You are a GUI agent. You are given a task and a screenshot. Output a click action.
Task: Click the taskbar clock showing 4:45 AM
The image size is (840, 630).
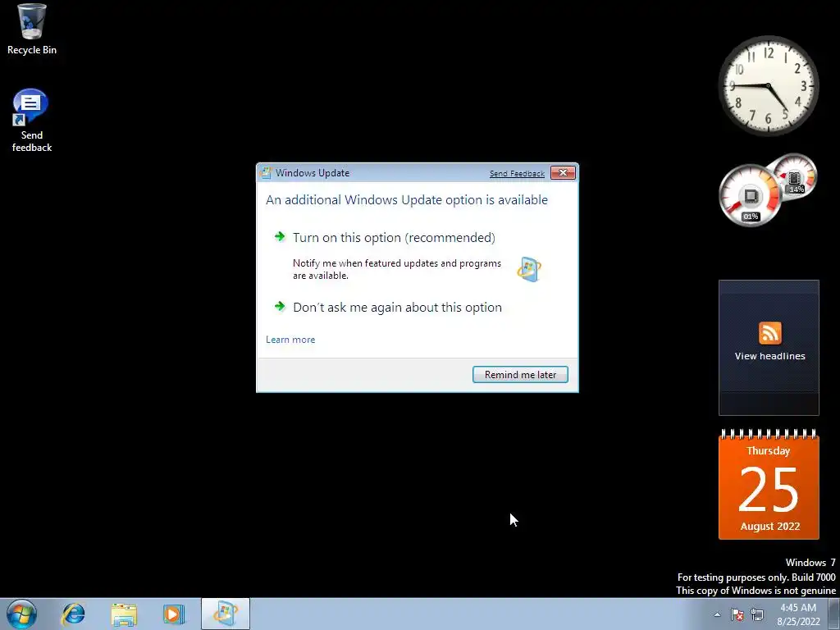(798, 614)
